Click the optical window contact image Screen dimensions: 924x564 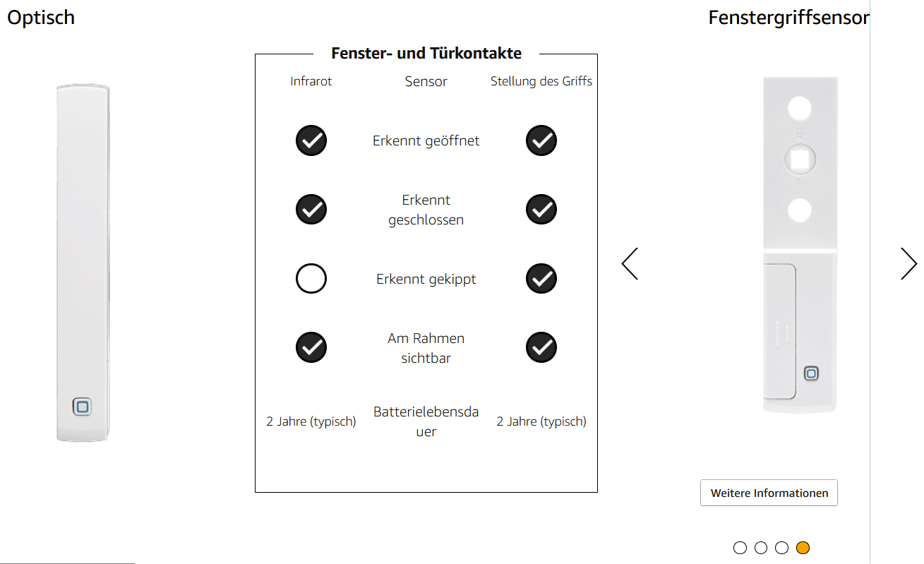click(x=83, y=263)
